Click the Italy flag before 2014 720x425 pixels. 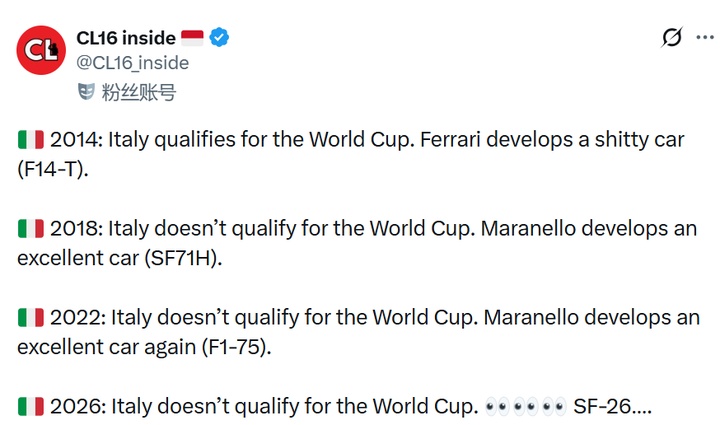30,140
